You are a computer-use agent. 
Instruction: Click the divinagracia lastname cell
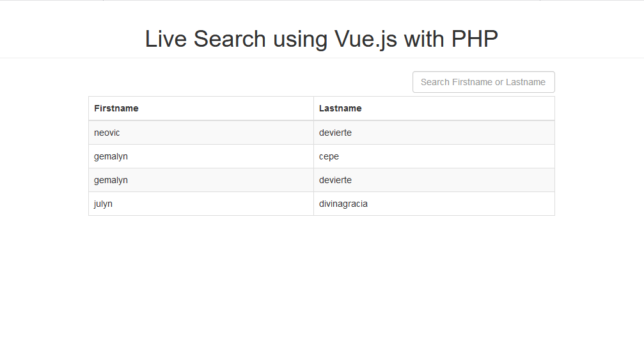pos(343,204)
